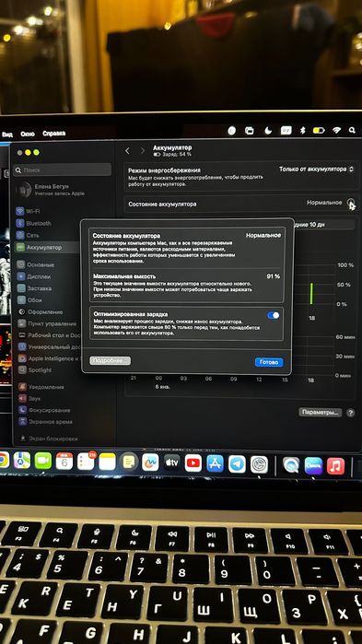Click the Максимальная емкость 91 % value
This screenshot has width=362, height=644.
(273, 276)
